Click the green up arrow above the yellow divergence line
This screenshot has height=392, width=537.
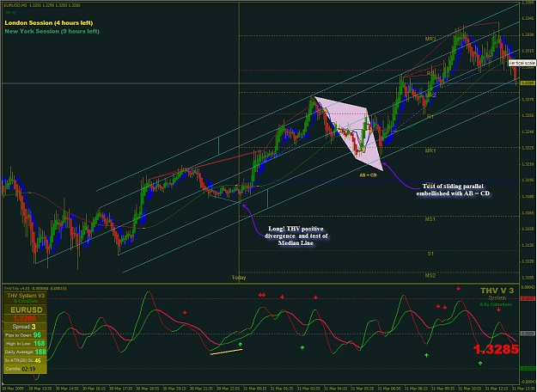241,344
